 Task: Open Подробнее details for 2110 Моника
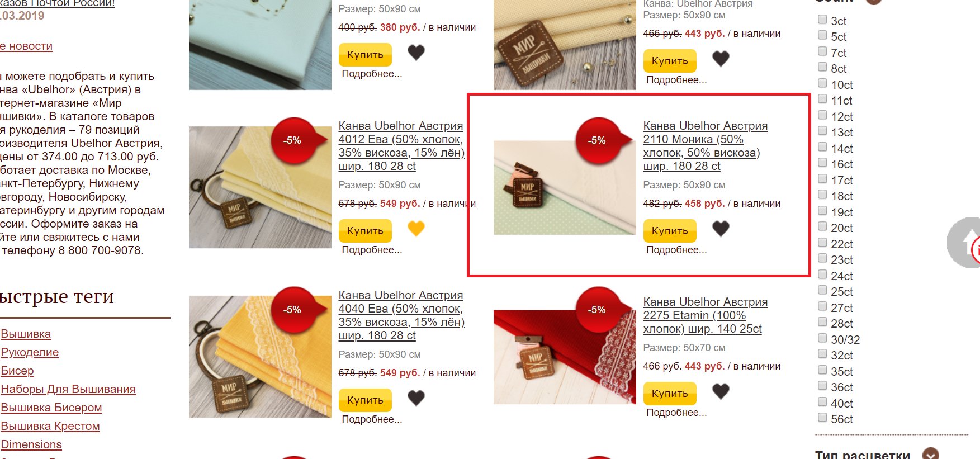click(676, 250)
